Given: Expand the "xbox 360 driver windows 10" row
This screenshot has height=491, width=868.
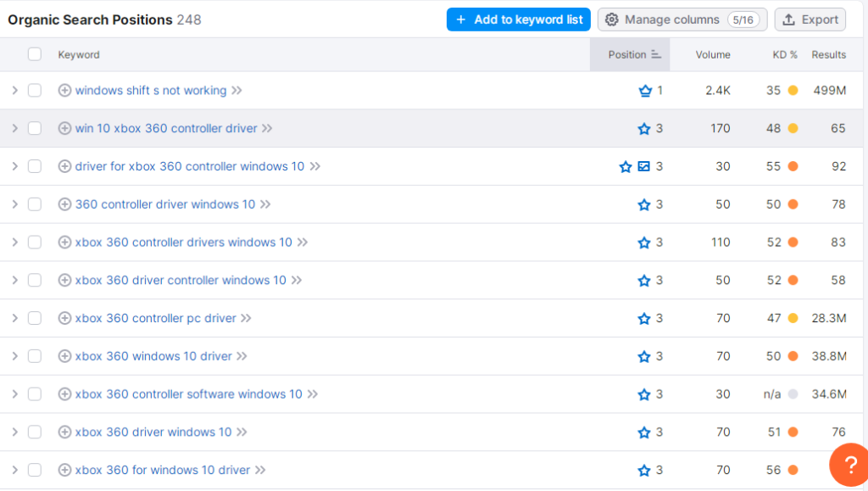Looking at the screenshot, I should [15, 432].
